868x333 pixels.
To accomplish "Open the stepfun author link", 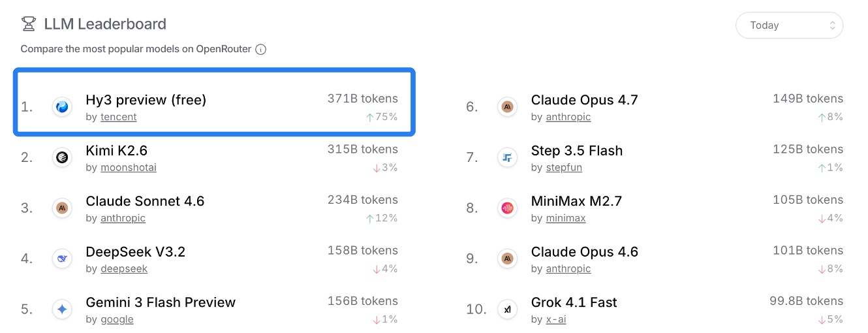I will (564, 168).
